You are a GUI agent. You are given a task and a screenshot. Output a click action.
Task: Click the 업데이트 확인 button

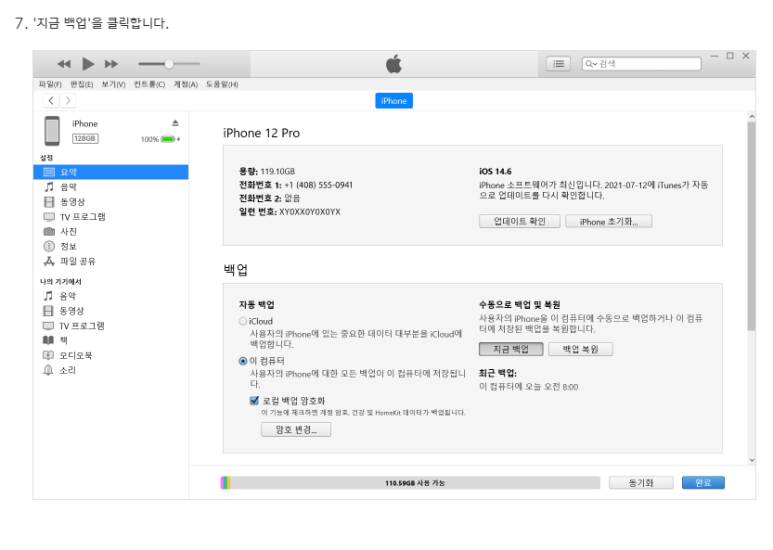pyautogui.click(x=520, y=221)
